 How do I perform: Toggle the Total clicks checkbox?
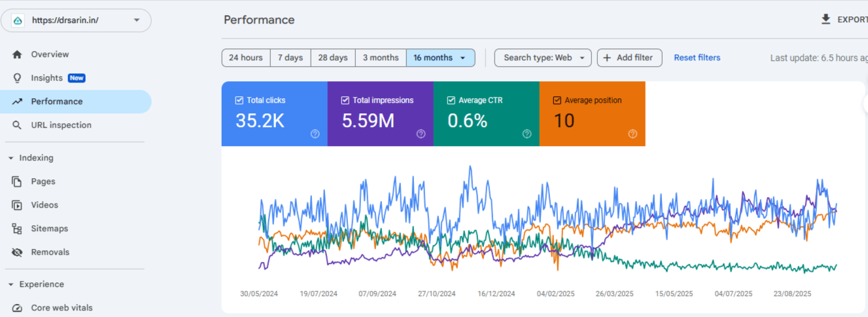(x=239, y=100)
